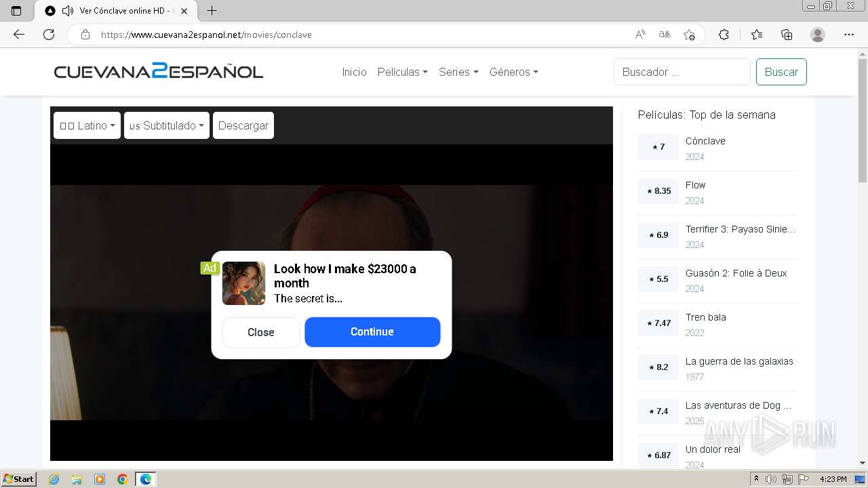Click into the Buscador search field
This screenshot has width=868, height=488.
click(x=682, y=72)
